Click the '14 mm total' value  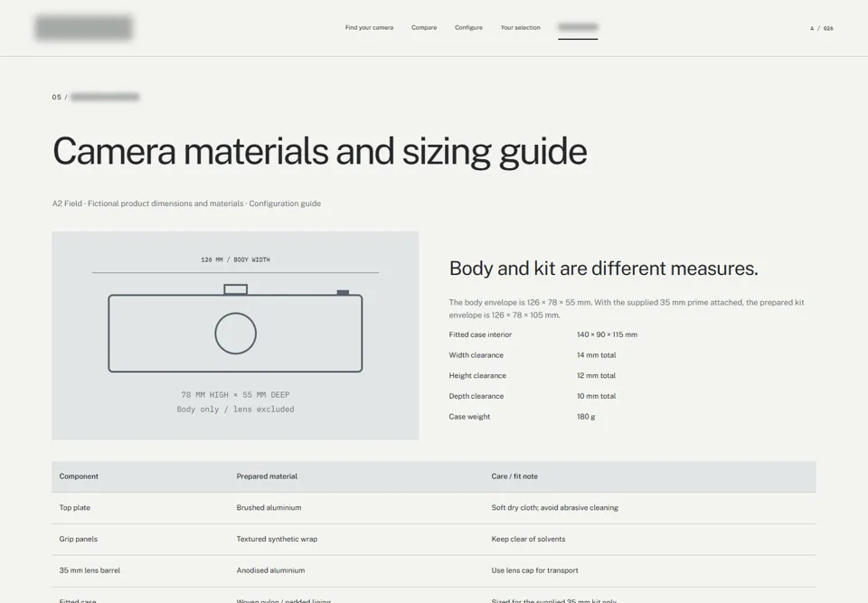pyautogui.click(x=596, y=355)
